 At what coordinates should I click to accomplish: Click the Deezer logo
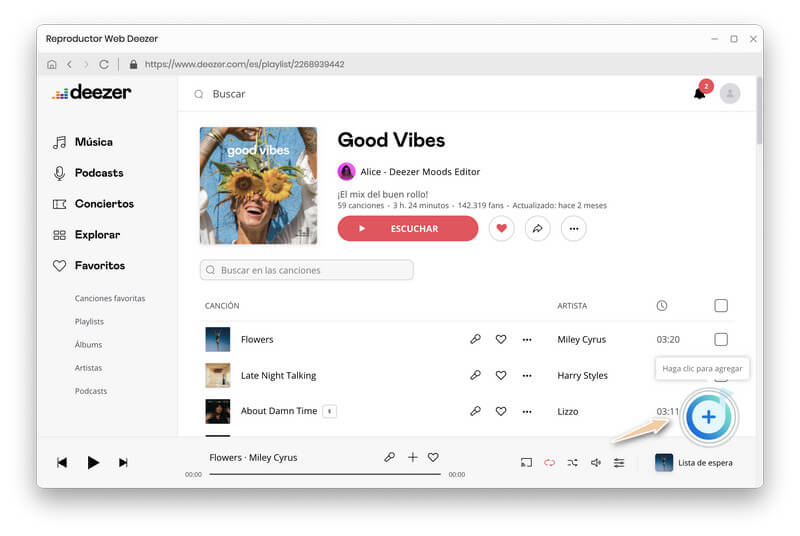pyautogui.click(x=92, y=92)
